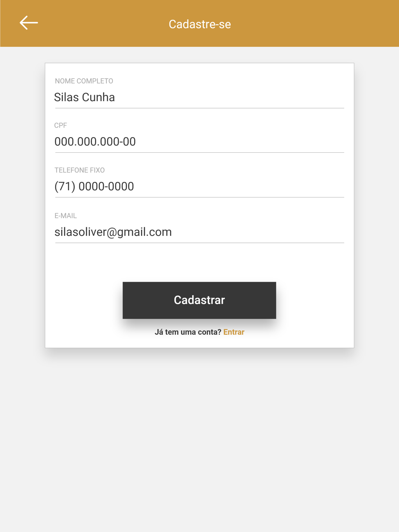Click the "Já tem uma conta?" text
This screenshot has width=399, height=532.
pos(188,332)
